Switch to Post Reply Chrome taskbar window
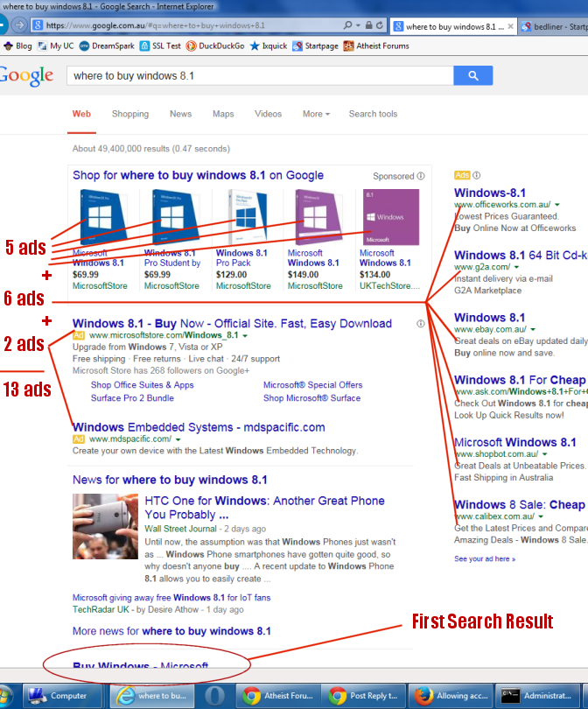The width and height of the screenshot is (588, 709). [363, 696]
